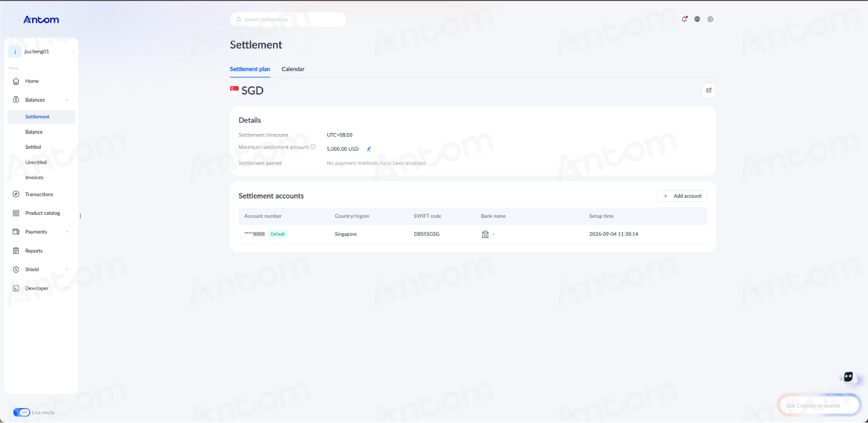Open the Unsettled submenu item
Viewport: 868px width, 423px height.
tap(36, 162)
